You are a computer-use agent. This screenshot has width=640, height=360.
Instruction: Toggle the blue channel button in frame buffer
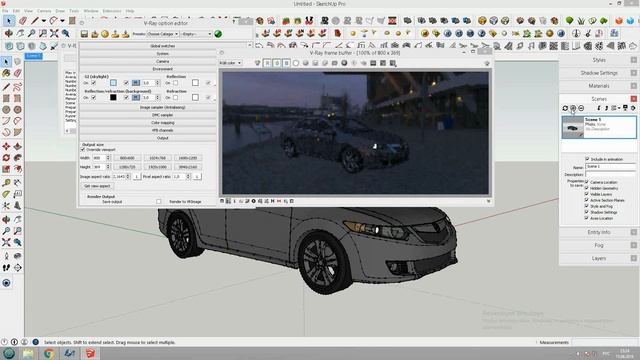(286, 63)
